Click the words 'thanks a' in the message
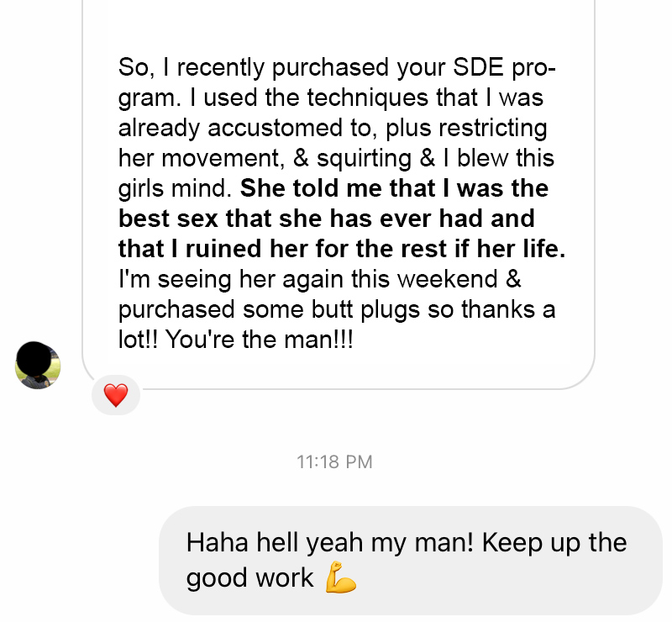Image resolution: width=672 pixels, height=622 pixels. click(x=508, y=309)
